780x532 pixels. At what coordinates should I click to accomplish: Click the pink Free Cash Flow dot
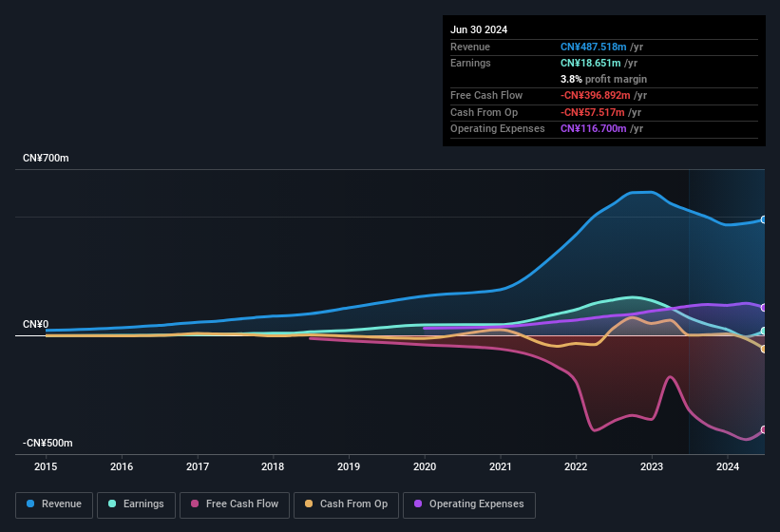[x=196, y=503]
